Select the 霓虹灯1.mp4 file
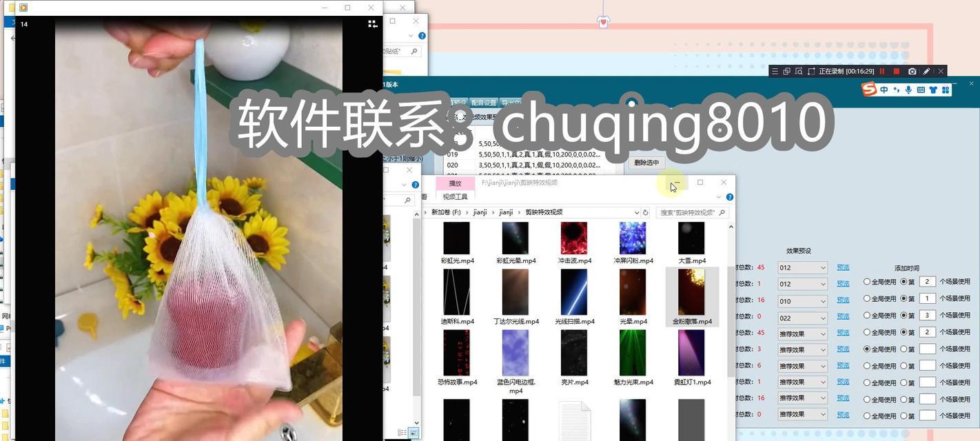The image size is (980, 441). click(691, 358)
